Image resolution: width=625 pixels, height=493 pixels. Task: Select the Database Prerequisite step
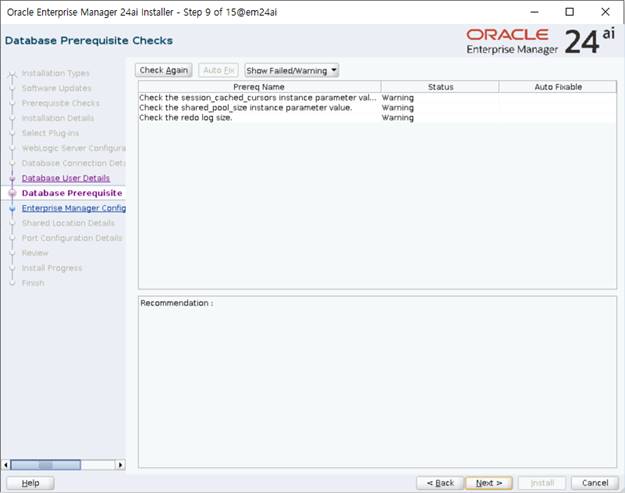click(72, 193)
